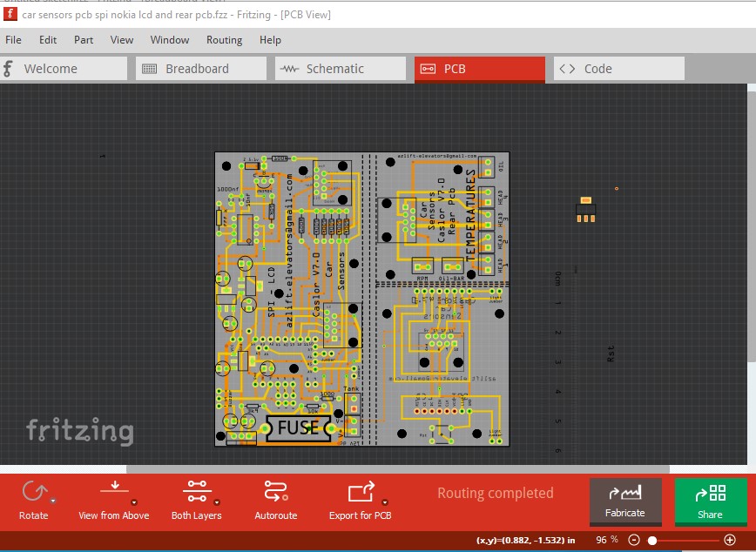
Task: Open the View menu
Action: coord(122,40)
